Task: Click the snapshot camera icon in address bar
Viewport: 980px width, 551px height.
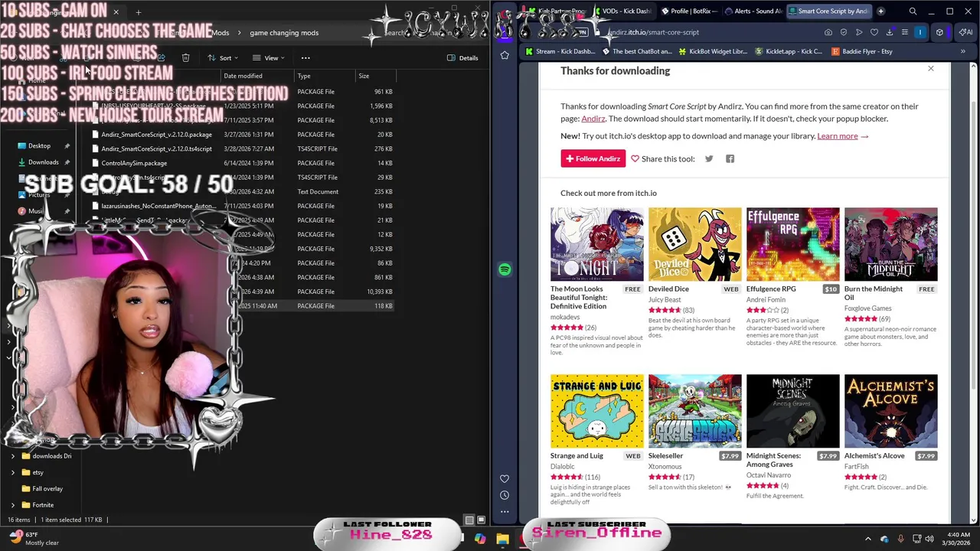Action: click(x=828, y=32)
